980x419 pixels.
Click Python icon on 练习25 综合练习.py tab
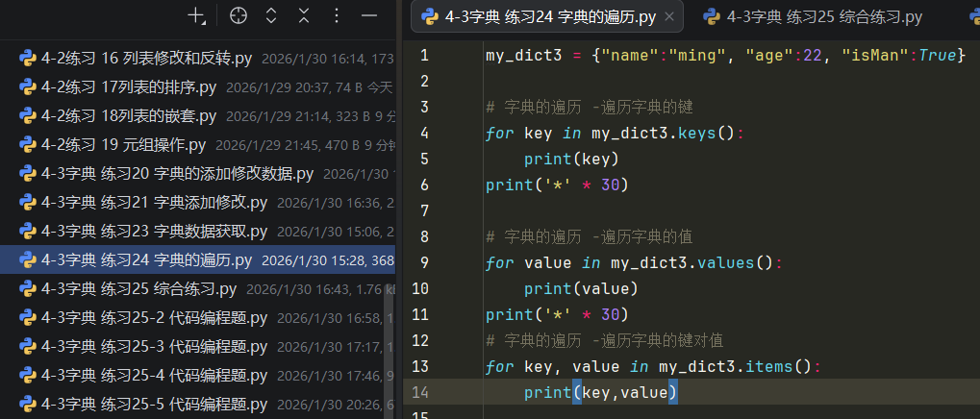[x=712, y=17]
